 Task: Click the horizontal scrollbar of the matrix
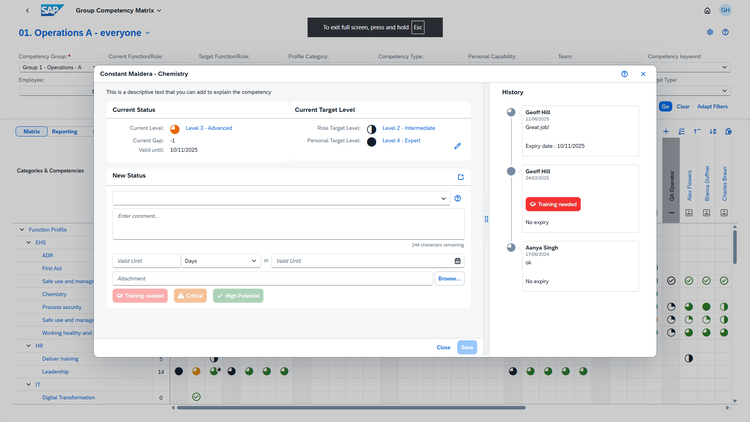[351, 408]
